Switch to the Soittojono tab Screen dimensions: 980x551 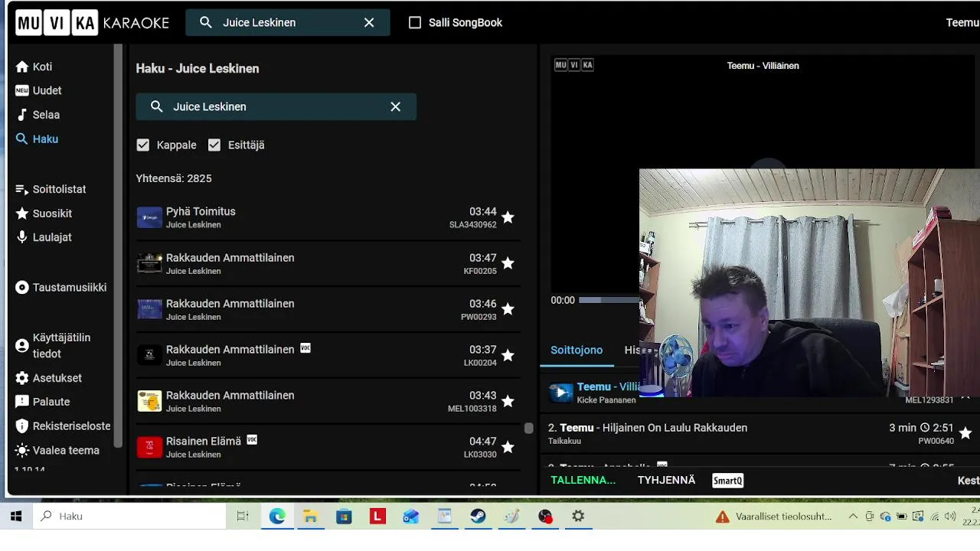pyautogui.click(x=577, y=350)
